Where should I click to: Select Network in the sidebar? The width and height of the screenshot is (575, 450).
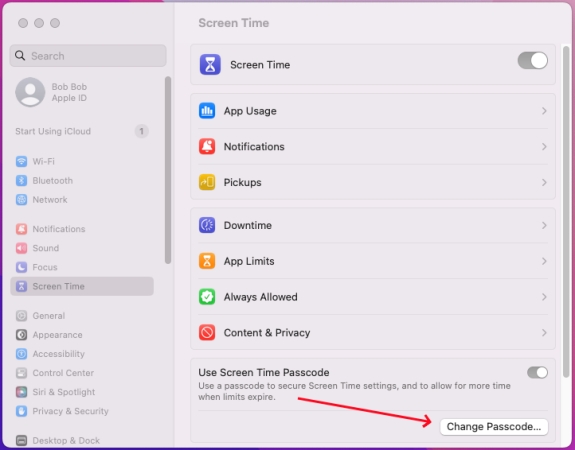(x=82, y=200)
